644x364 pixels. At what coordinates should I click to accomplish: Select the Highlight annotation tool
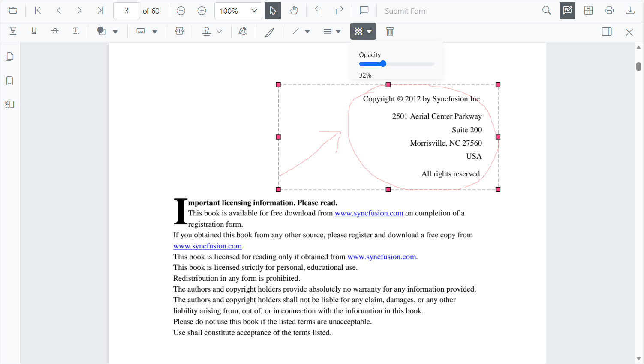13,31
